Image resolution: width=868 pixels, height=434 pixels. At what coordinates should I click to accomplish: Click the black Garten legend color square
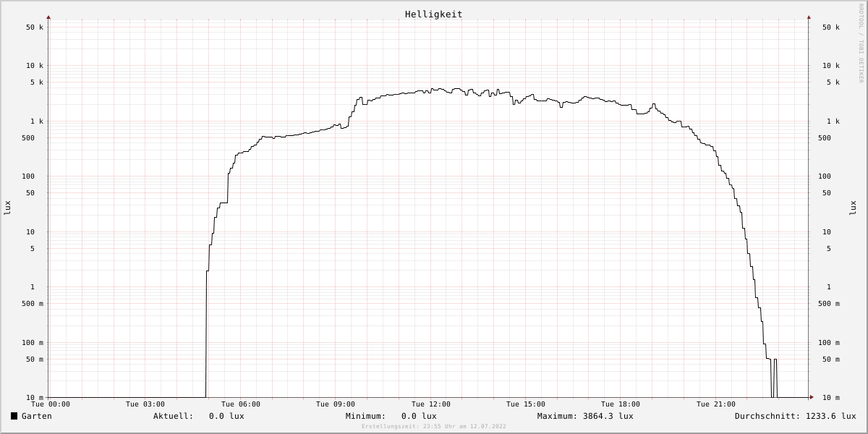[x=14, y=416]
